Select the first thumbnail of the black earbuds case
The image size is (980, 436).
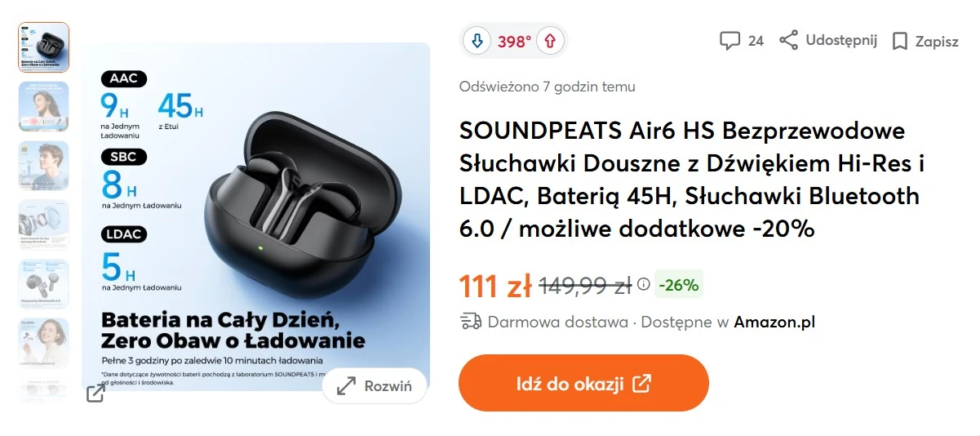[x=44, y=47]
